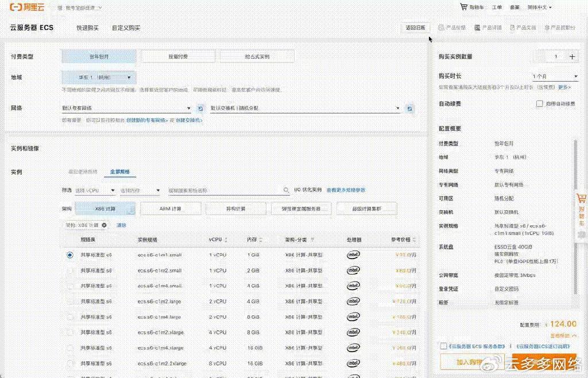The width and height of the screenshot is (588, 378).
Task: Remove the 架构: X86 计算 filter tag
Action: pyautogui.click(x=105, y=225)
